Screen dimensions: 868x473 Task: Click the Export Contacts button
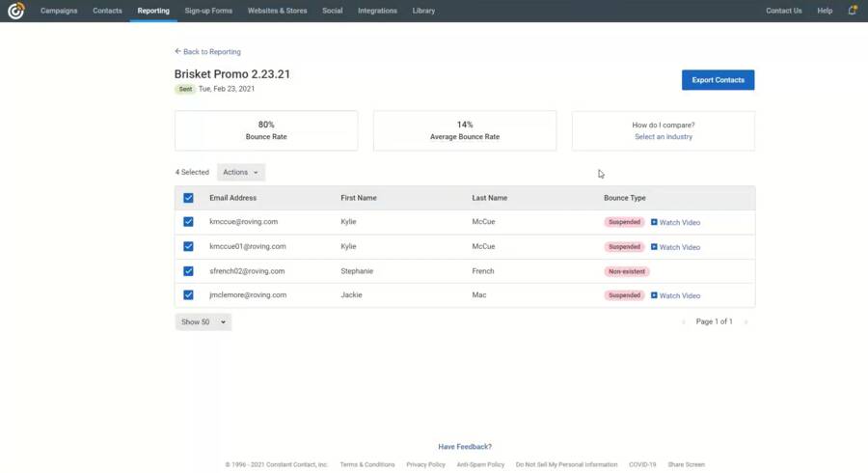pos(718,80)
